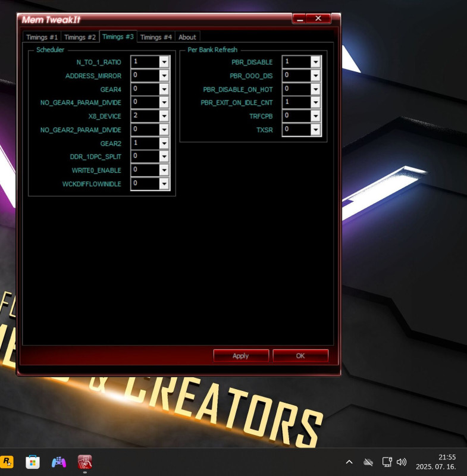Open the PBR_EXIT_ON_IDLE_CNT dropdown

coord(315,102)
